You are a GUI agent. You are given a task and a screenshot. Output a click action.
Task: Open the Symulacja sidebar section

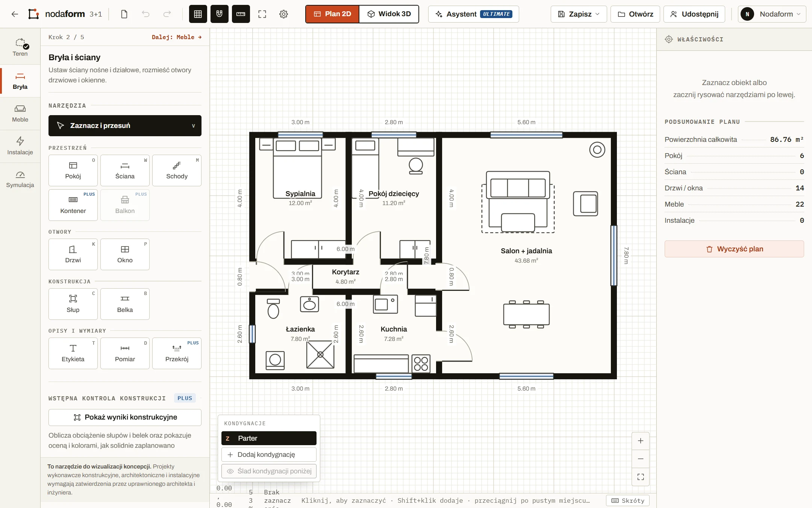coord(20,179)
